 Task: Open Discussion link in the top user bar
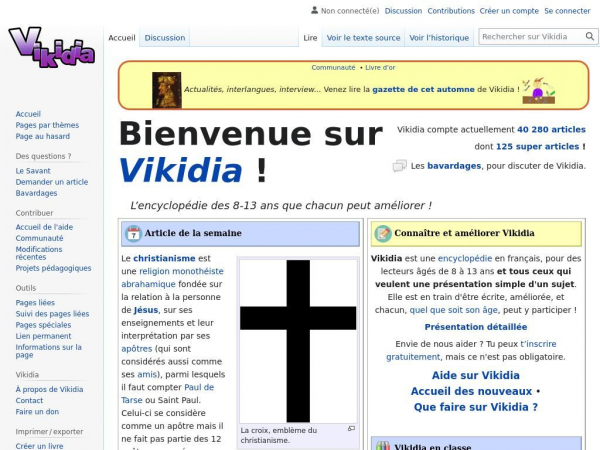pos(403,11)
